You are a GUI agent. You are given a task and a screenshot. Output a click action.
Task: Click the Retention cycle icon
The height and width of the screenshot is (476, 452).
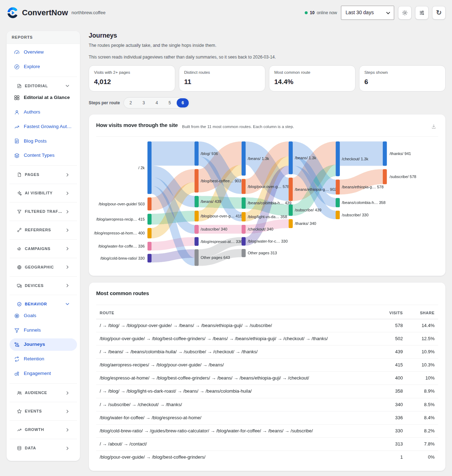pos(17,359)
